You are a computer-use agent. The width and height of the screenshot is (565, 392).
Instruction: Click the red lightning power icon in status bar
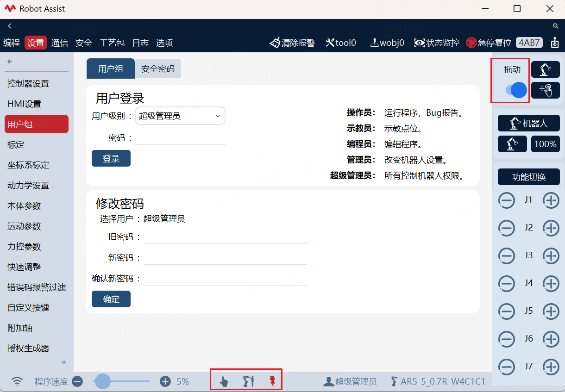click(272, 381)
